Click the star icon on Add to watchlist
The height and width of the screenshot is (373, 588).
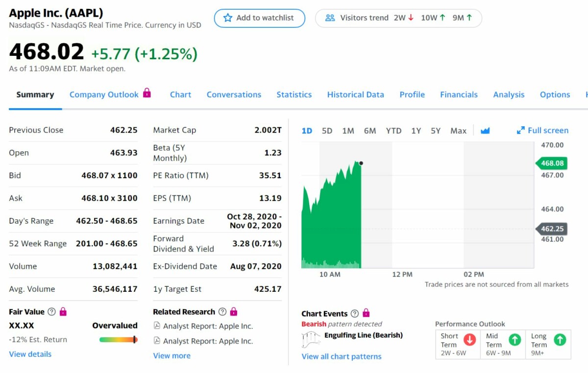pos(227,18)
